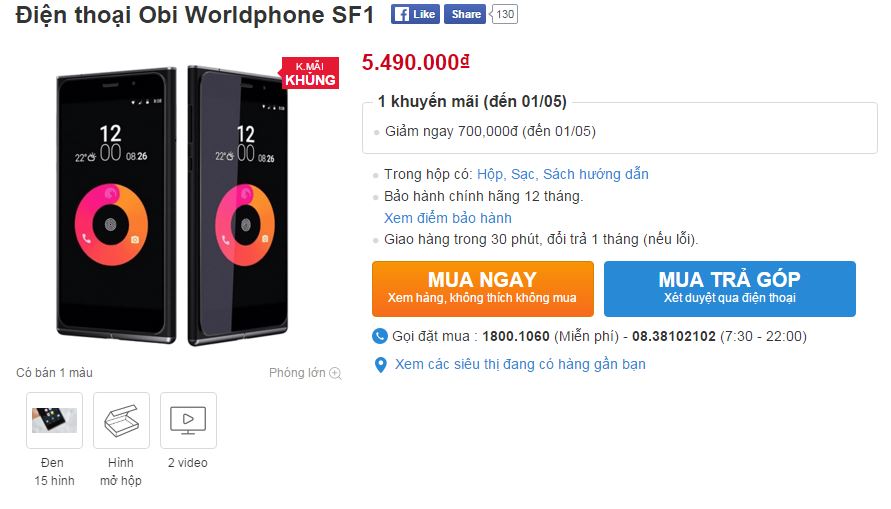Open Xem các siêu thị gần bạn link
The height and width of the screenshot is (509, 891).
click(520, 364)
